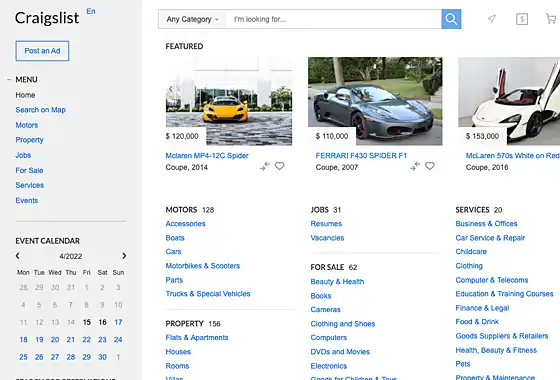Click the grey Ferrari photo thumbnail
560x380 pixels.
tap(375, 101)
